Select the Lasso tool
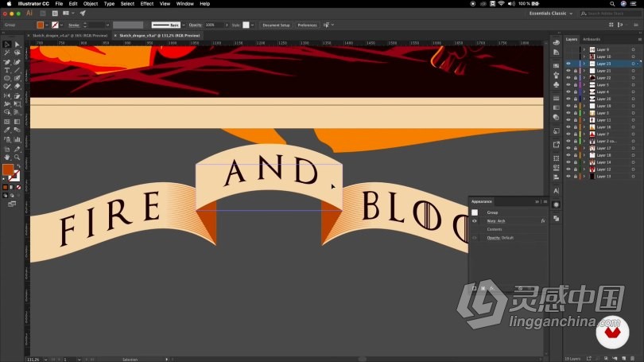Screen dimensions: 644x362 click(17, 53)
